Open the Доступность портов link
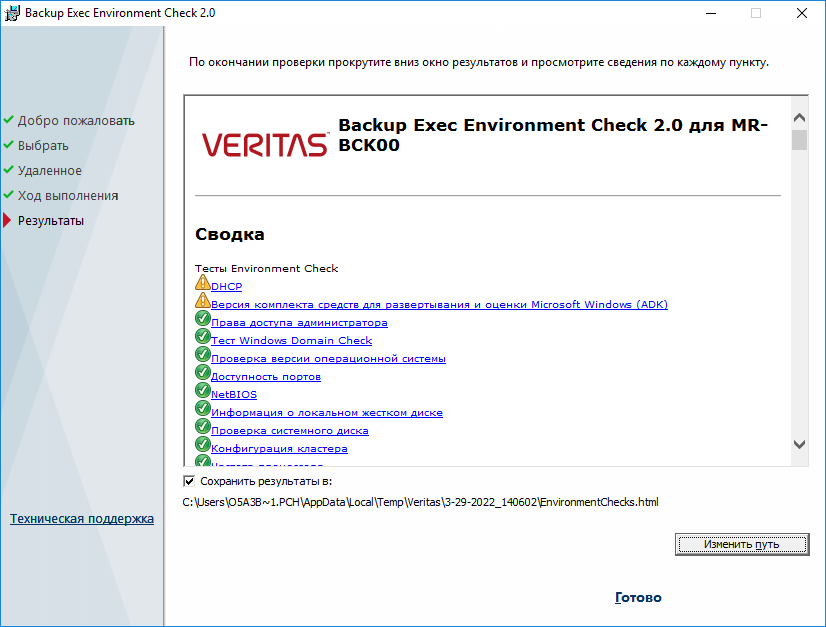This screenshot has height=627, width=826. coord(266,377)
